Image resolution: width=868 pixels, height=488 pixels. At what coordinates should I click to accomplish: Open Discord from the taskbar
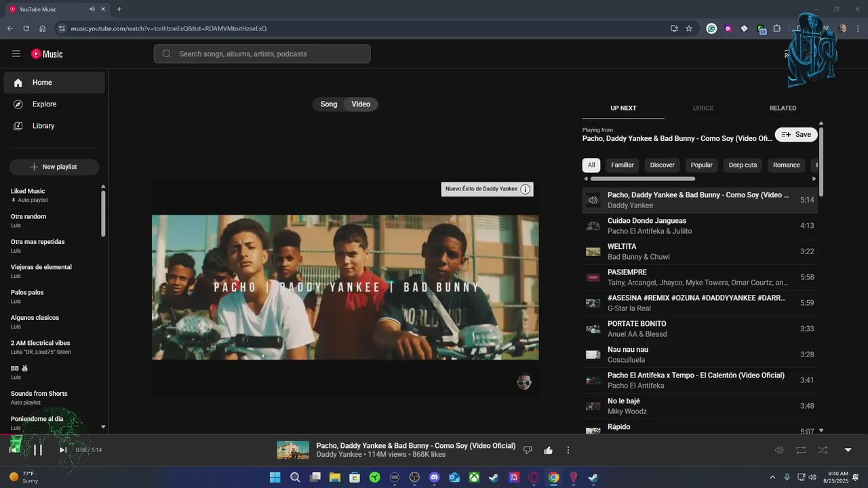click(435, 477)
